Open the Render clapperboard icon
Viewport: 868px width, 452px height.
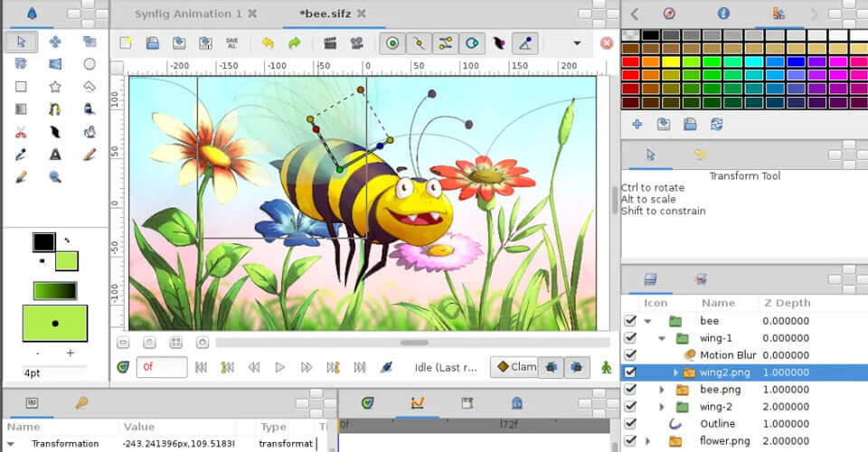pyautogui.click(x=330, y=42)
